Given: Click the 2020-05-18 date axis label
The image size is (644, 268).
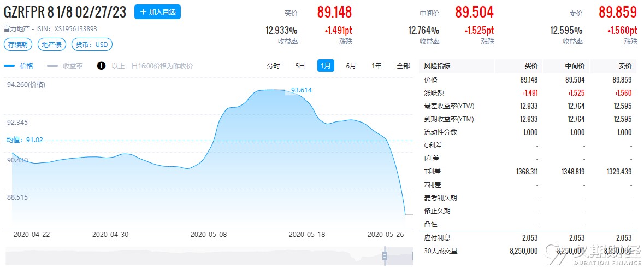Looking at the screenshot, I should coord(307,234).
